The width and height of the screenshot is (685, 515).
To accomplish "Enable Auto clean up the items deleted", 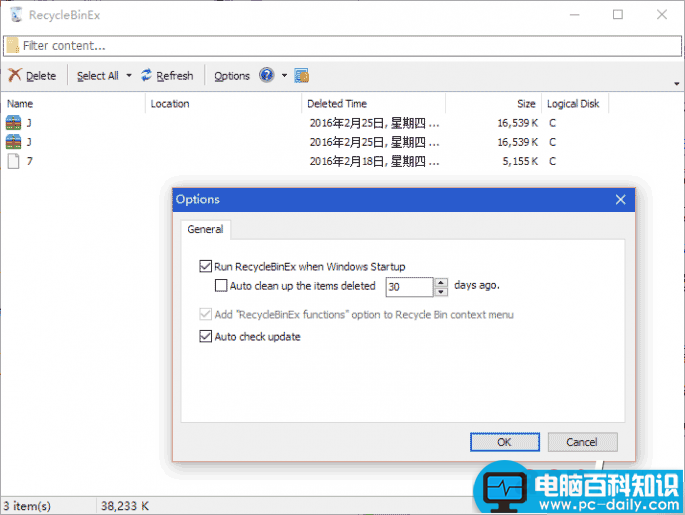I will (222, 286).
